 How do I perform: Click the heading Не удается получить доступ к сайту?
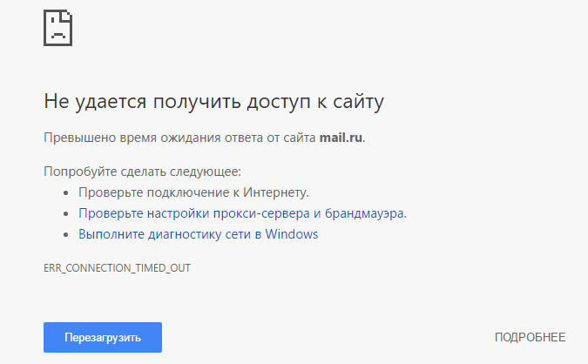213,102
